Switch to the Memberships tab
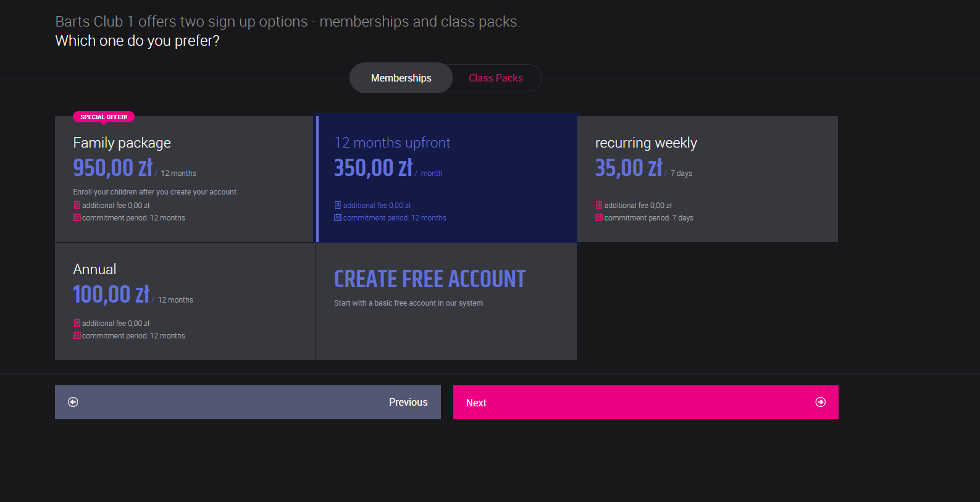This screenshot has height=502, width=980. (401, 78)
